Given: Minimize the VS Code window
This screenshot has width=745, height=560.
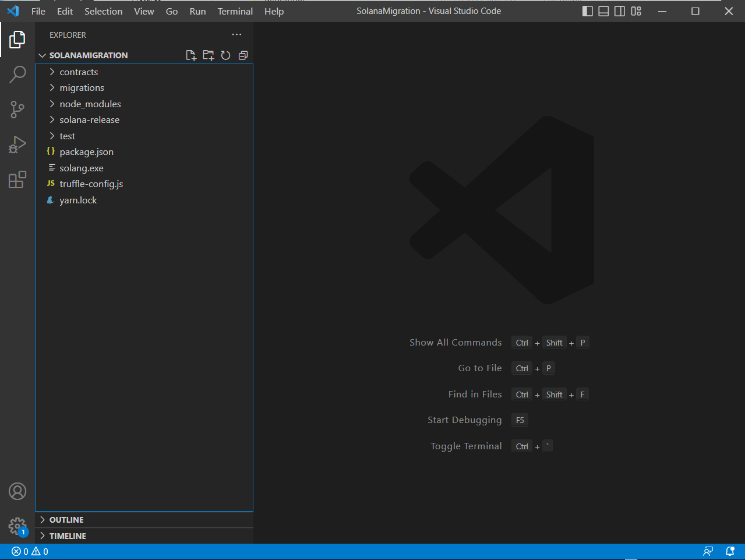Looking at the screenshot, I should [662, 11].
